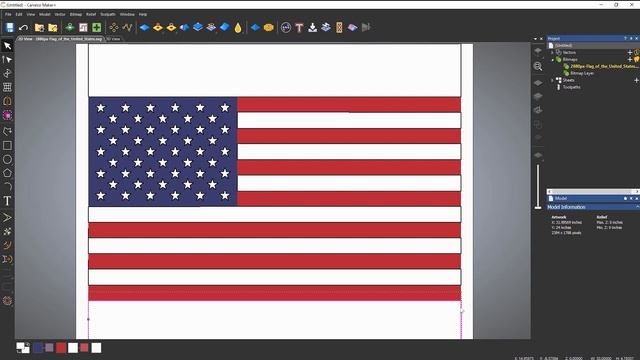Select the Circle drawing tool

click(7, 160)
